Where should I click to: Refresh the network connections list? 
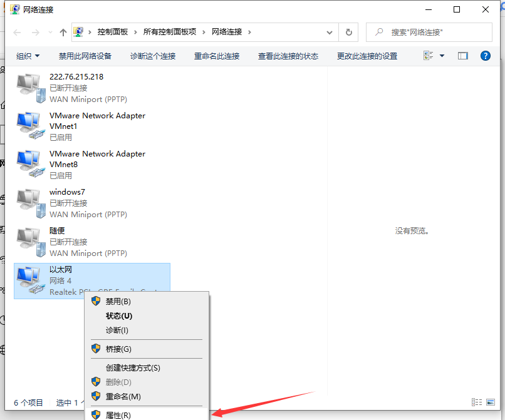(x=349, y=32)
